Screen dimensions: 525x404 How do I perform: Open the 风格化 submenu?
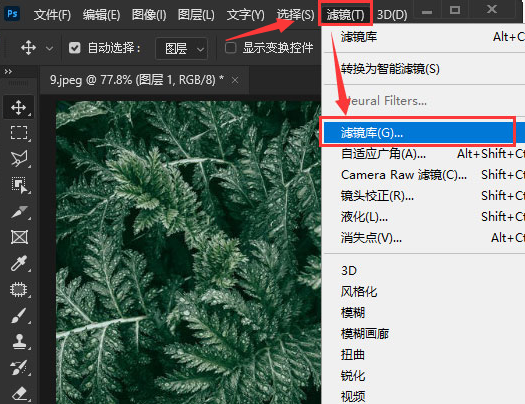coord(423,292)
